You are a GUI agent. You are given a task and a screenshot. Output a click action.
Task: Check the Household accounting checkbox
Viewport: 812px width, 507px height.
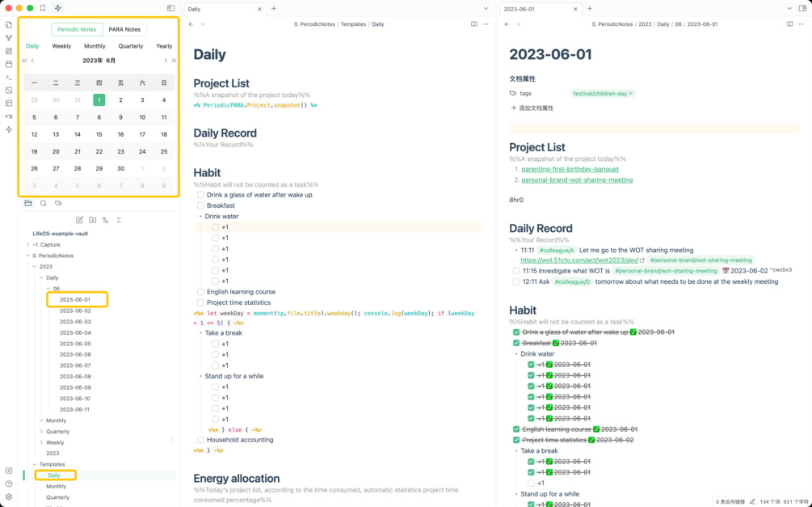(x=200, y=440)
